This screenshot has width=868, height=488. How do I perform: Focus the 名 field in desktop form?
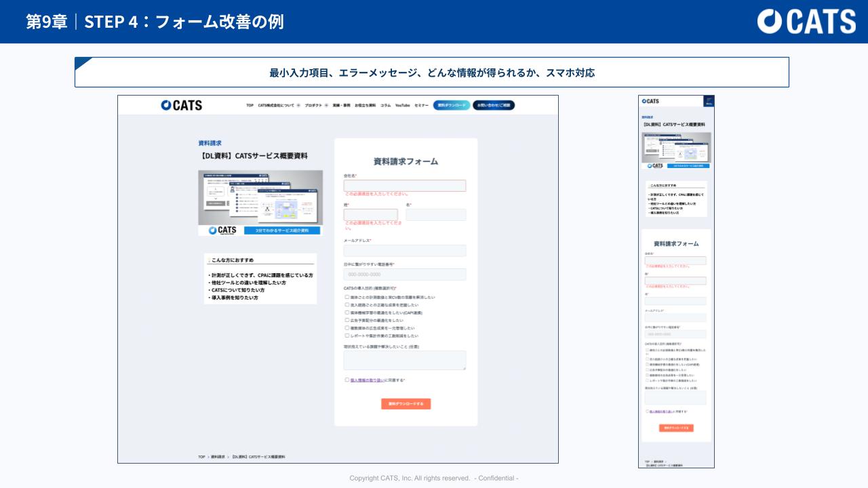tap(436, 214)
